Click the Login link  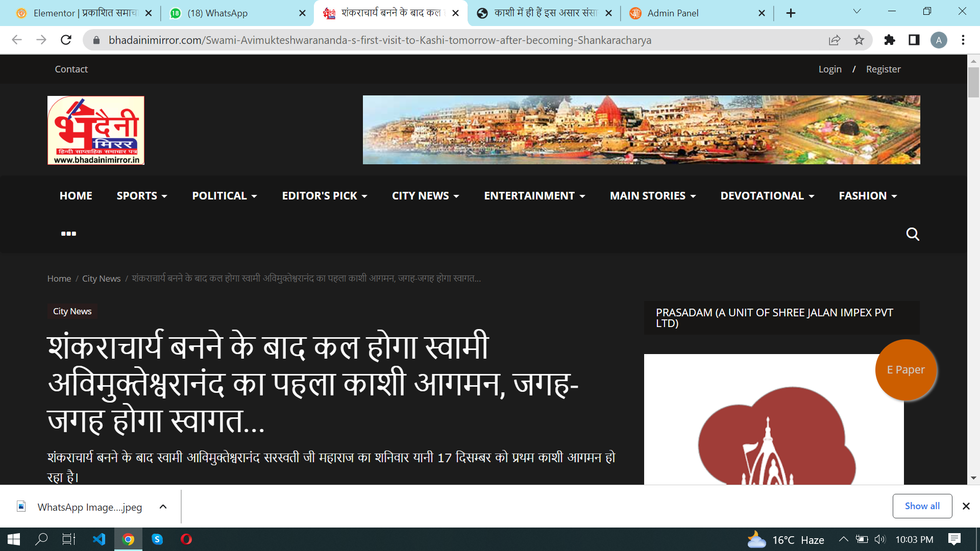point(830,69)
